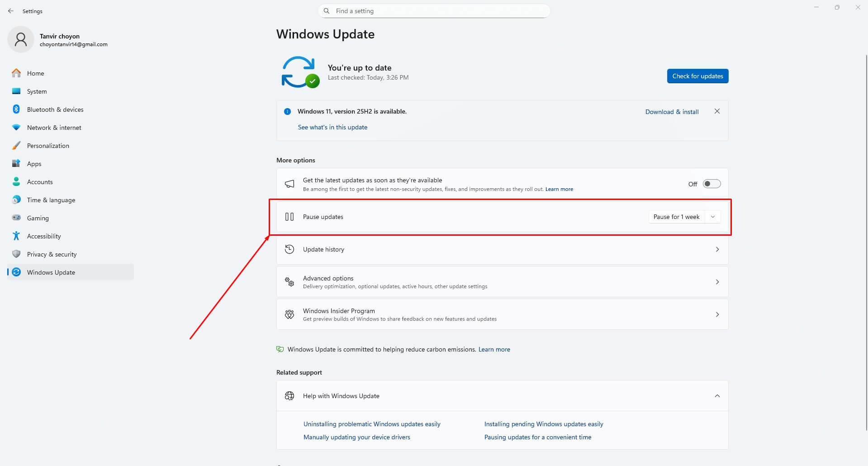
Task: Click the Bluetooth icon in sidebar
Action: tap(16, 109)
